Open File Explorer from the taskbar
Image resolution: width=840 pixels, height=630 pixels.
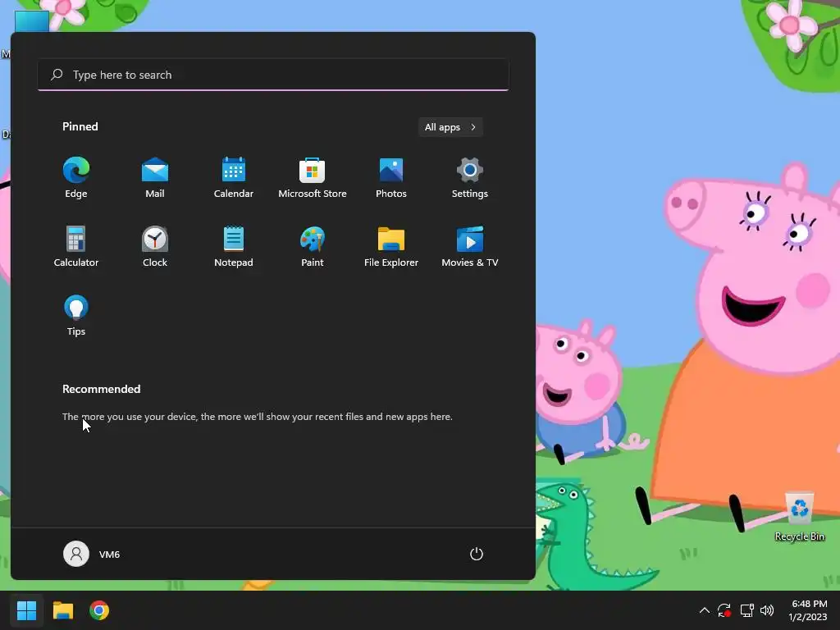[x=62, y=610]
